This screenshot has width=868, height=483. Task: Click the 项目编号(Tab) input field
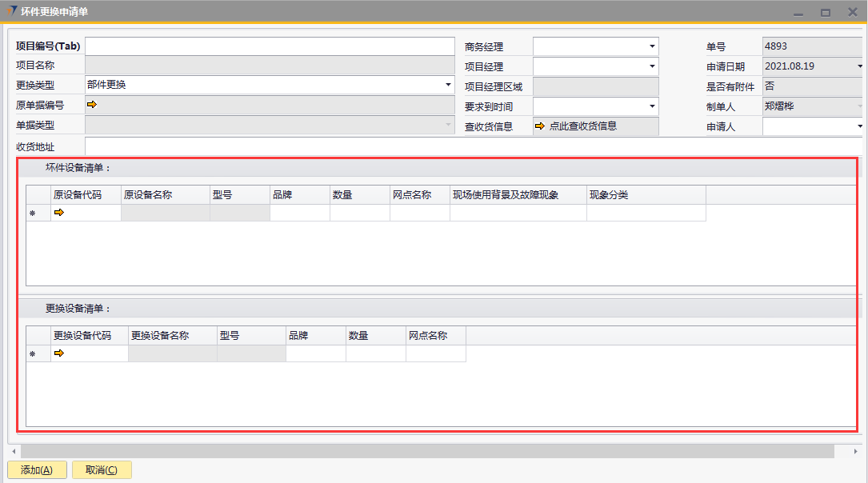pos(269,46)
